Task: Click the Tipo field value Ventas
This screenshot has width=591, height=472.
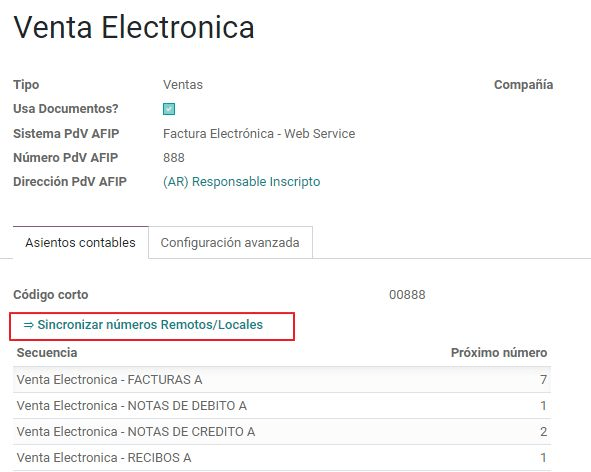Action: 183,85
